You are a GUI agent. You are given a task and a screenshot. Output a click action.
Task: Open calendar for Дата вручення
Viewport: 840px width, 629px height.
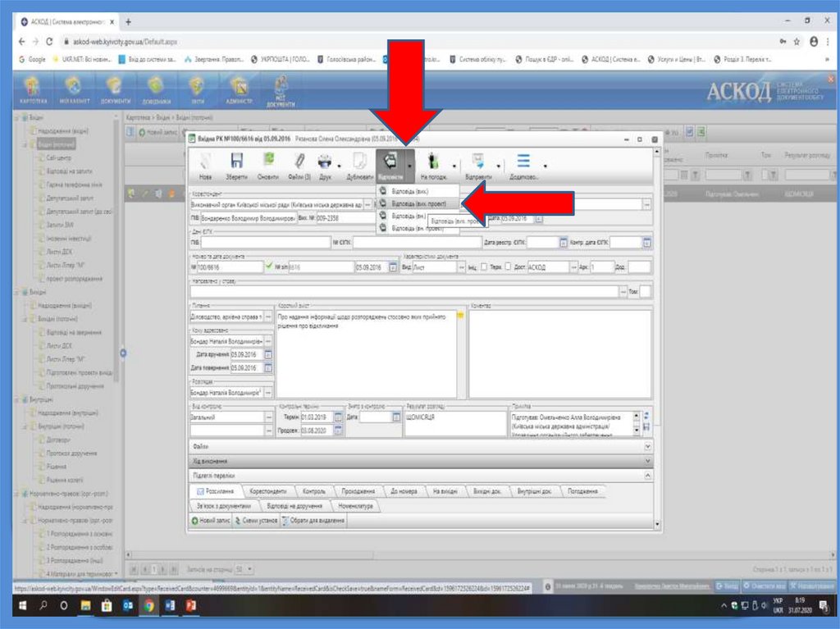click(x=268, y=354)
